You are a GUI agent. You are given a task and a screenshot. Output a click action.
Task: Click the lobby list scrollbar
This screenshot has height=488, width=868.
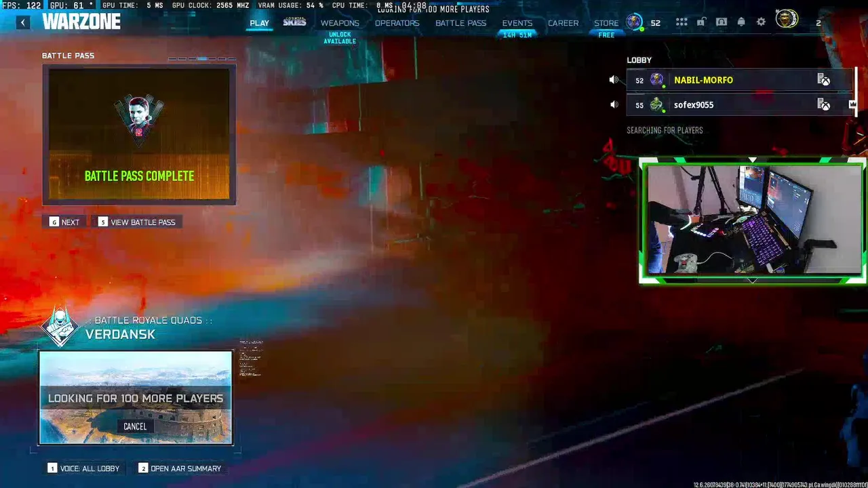[856, 91]
